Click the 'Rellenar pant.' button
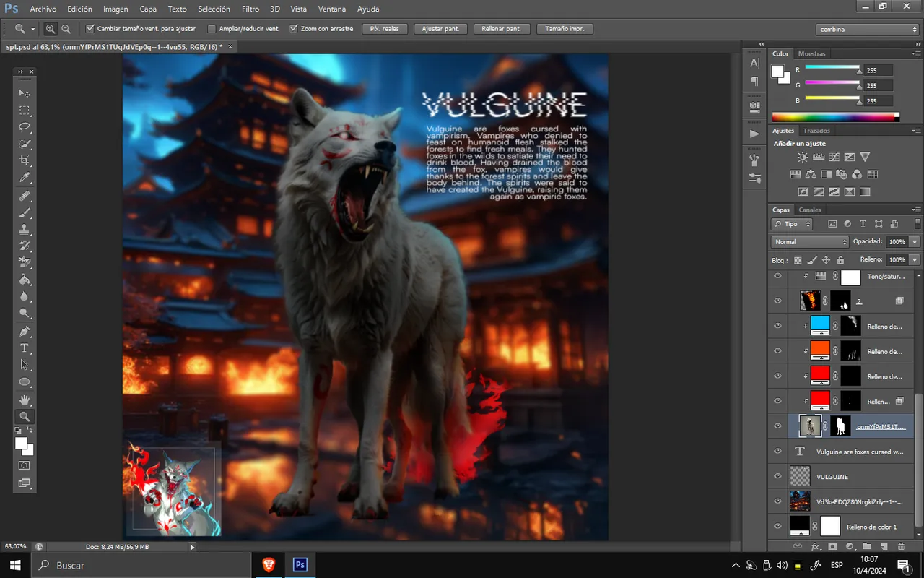Image resolution: width=924 pixels, height=578 pixels. (x=503, y=29)
